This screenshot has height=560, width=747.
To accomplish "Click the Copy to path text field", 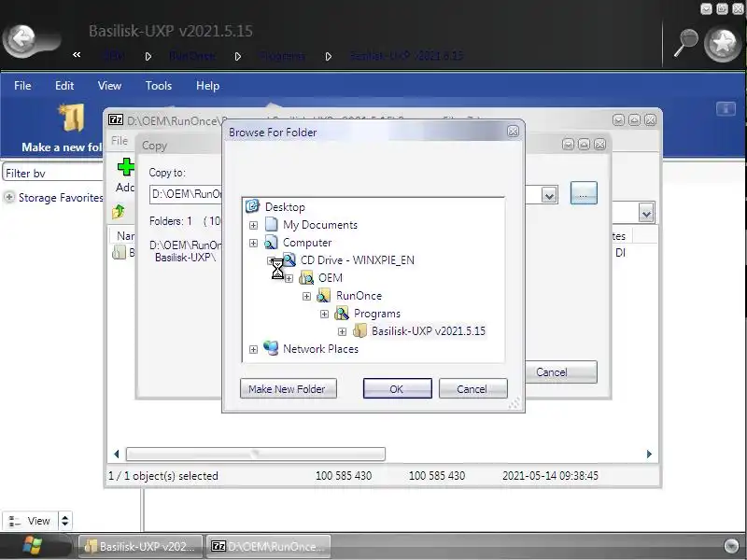I will point(186,194).
